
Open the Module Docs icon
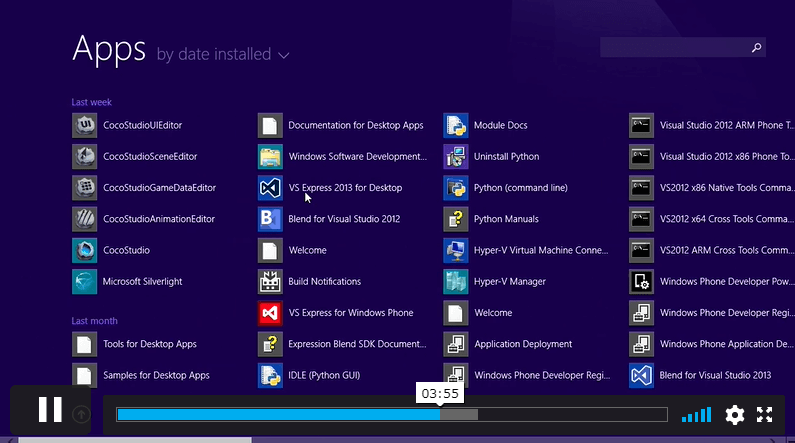[x=455, y=125]
